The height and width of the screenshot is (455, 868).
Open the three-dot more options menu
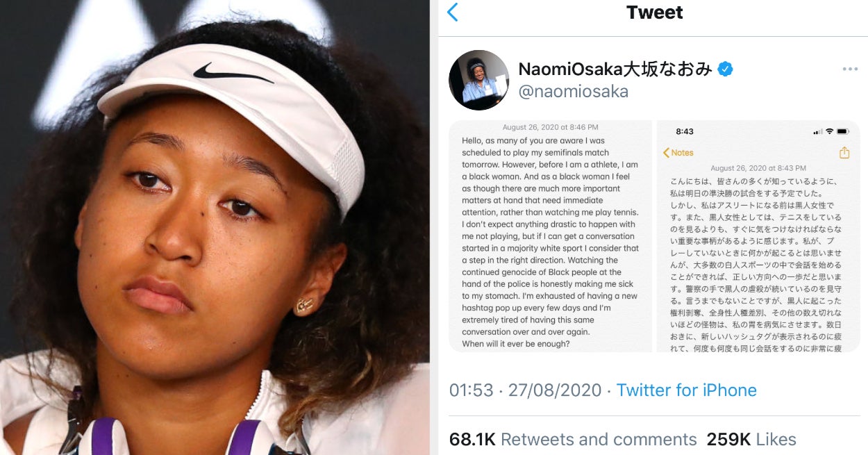tap(850, 69)
